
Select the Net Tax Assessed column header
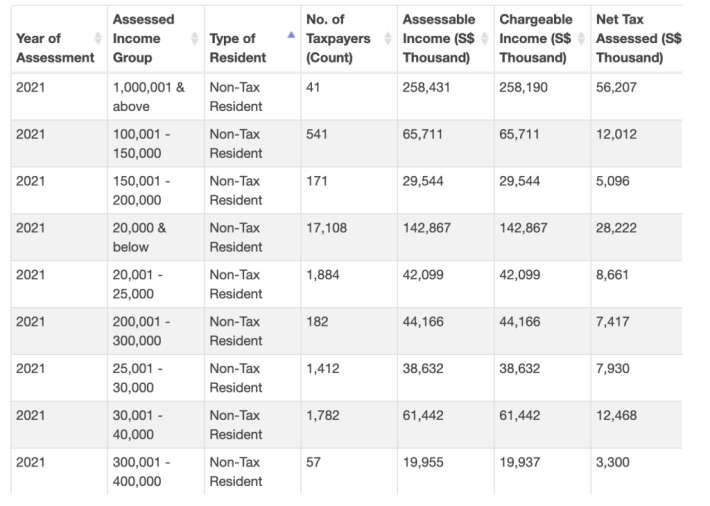click(636, 38)
